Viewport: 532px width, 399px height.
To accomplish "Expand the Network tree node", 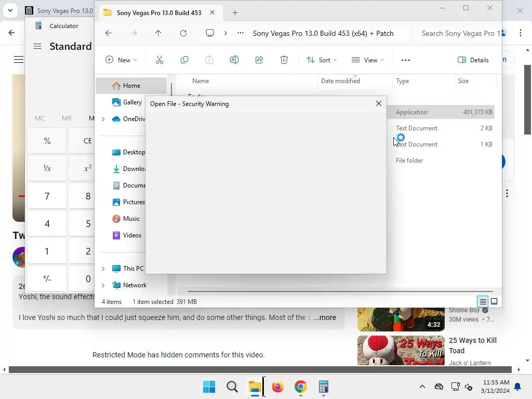I will coord(103,285).
